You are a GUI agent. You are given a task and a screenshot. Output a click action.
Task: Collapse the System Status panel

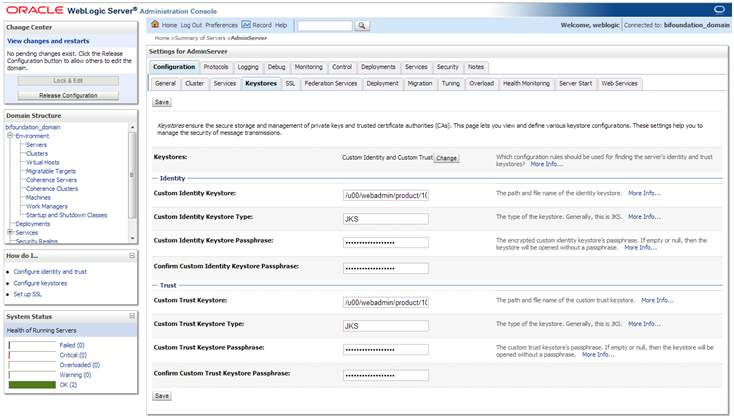click(132, 316)
